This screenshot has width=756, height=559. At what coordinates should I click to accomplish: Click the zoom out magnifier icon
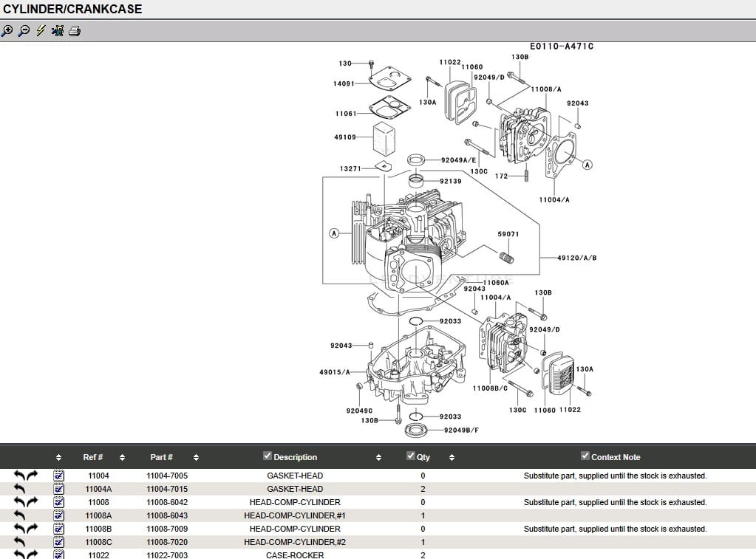[x=24, y=31]
